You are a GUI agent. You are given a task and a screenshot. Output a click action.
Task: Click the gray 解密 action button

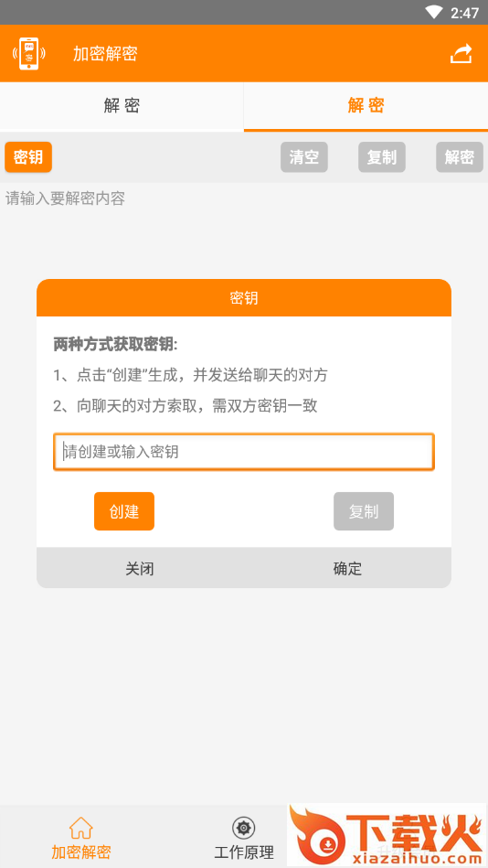coord(460,157)
